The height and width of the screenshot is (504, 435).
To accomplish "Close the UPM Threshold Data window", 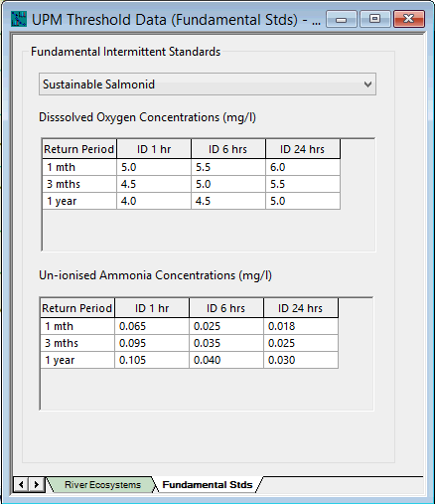I will (x=409, y=19).
